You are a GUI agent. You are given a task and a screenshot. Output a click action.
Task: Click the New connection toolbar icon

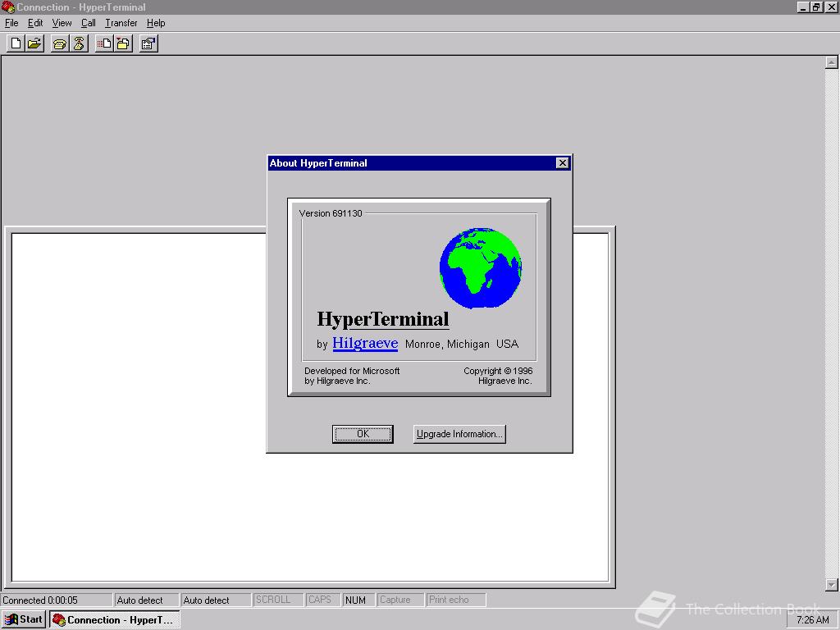(16, 43)
